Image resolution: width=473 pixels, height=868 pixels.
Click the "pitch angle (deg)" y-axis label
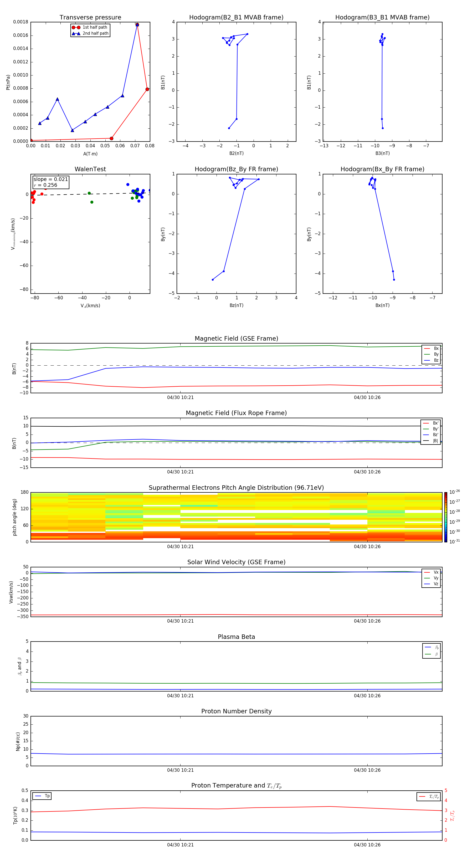[14, 517]
